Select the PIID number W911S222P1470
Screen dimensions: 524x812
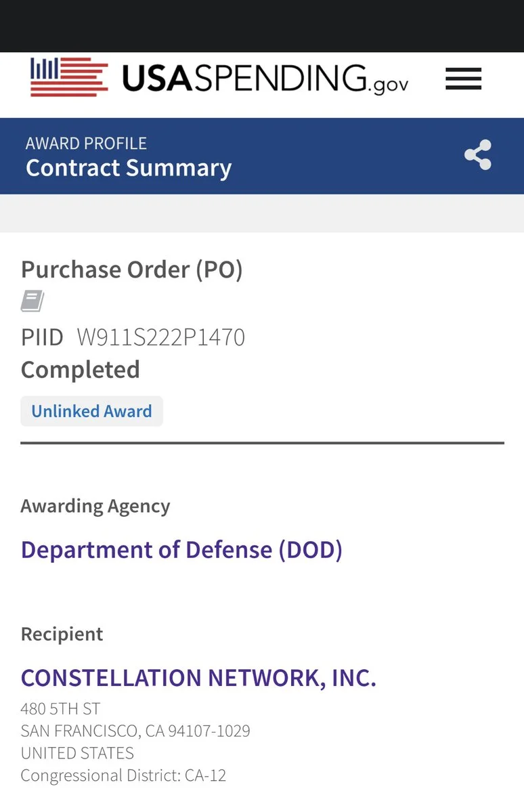pyautogui.click(x=161, y=337)
